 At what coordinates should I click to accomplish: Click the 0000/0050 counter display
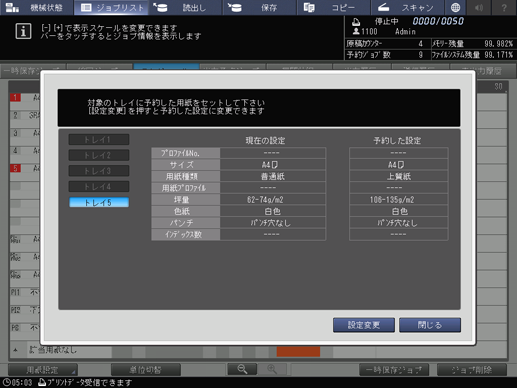click(438, 21)
